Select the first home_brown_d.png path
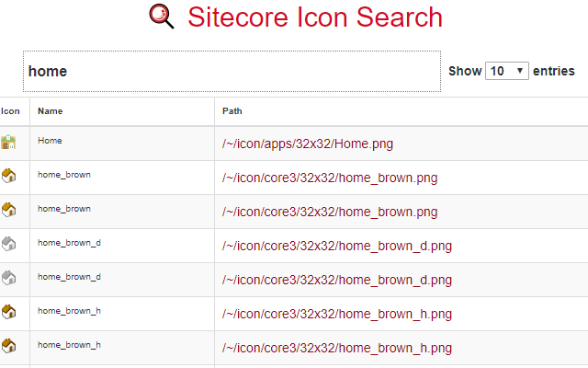588x368 pixels. [x=337, y=247]
